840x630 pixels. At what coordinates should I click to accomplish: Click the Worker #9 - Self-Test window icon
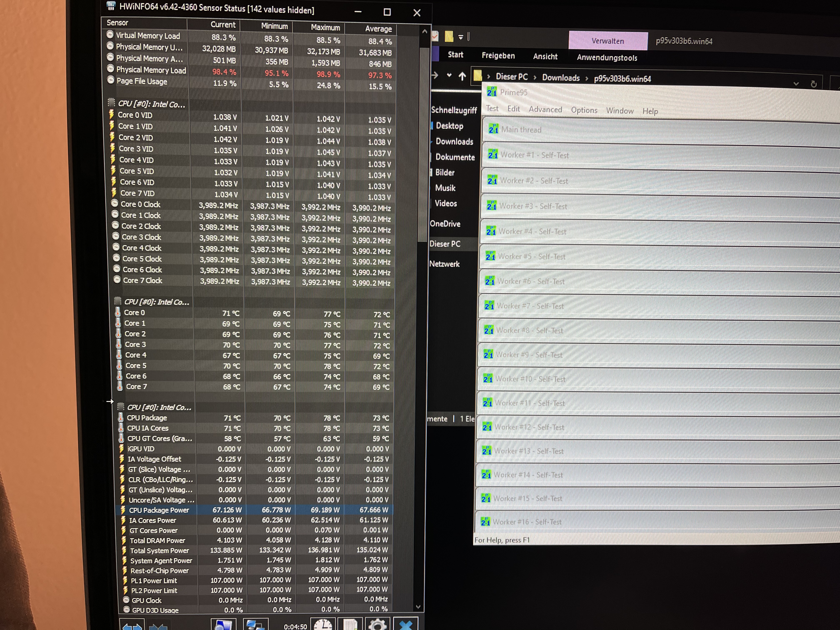click(488, 354)
